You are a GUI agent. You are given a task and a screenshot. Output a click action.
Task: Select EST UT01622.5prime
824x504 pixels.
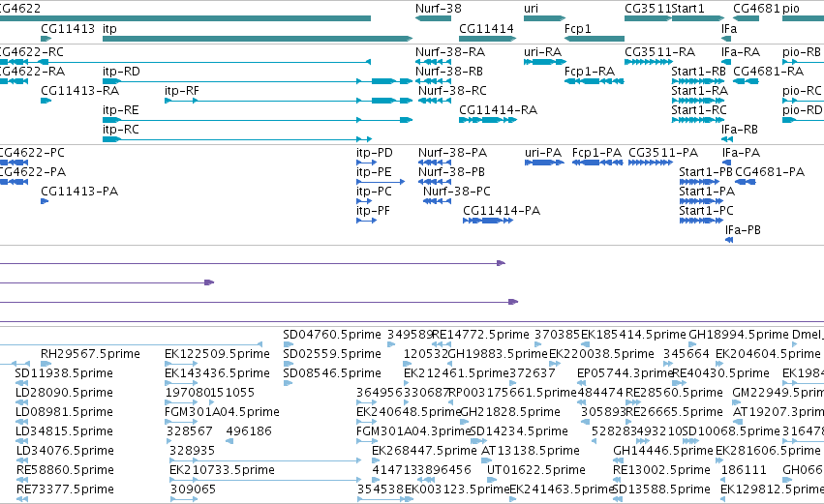[x=536, y=470]
